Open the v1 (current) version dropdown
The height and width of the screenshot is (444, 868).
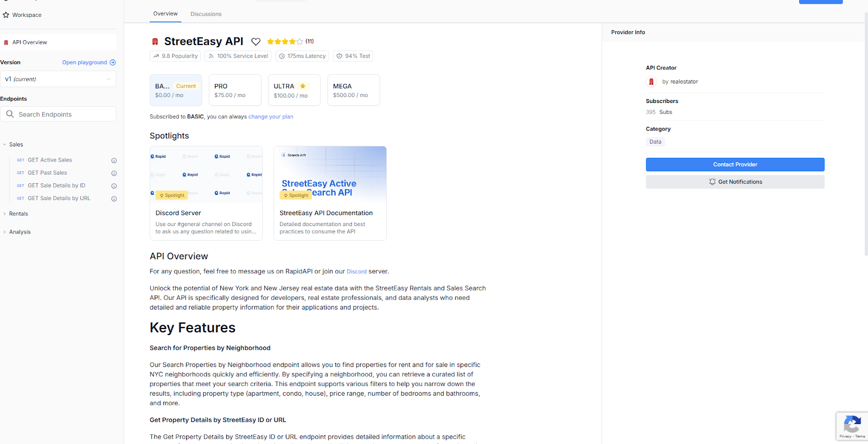(58, 79)
